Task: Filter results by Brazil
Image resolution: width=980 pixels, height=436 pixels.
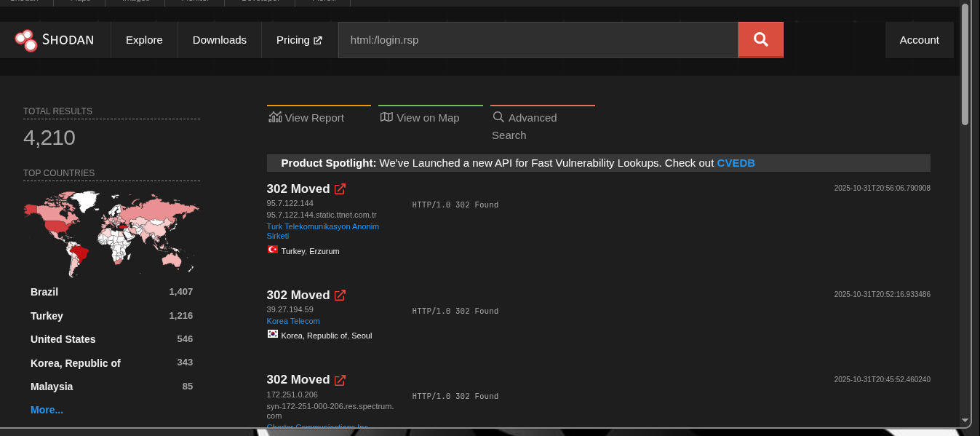Action: pos(44,292)
